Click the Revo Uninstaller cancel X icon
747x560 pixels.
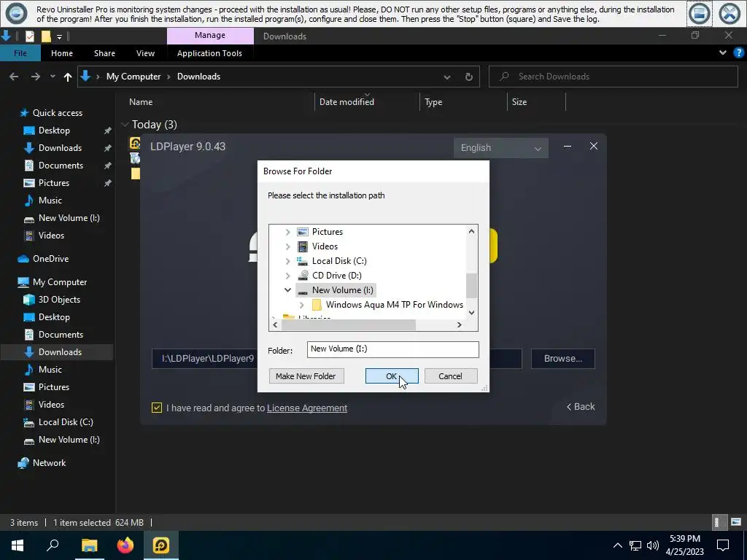(729, 13)
